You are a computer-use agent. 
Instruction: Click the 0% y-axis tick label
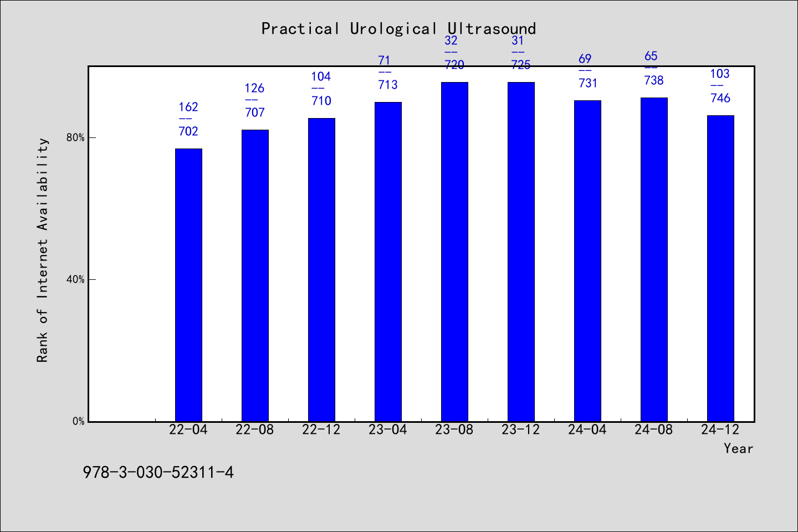(x=79, y=421)
